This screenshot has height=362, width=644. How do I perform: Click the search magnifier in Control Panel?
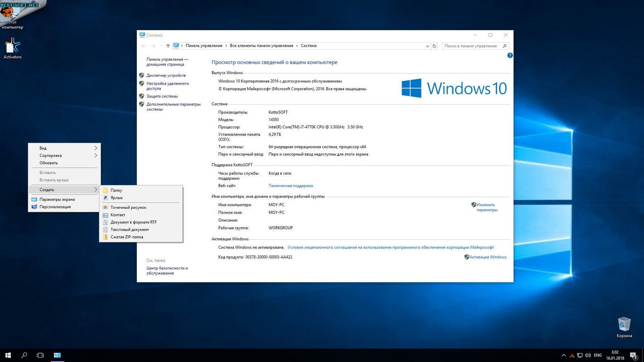point(505,46)
